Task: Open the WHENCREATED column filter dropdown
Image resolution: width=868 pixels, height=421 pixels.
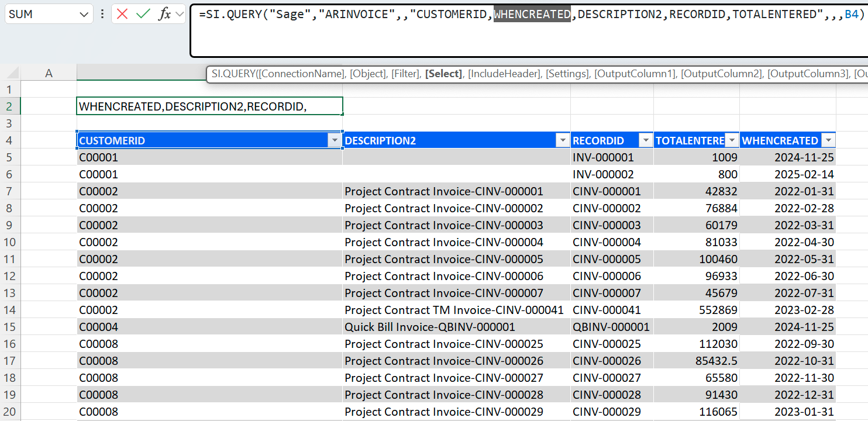Action: 828,140
